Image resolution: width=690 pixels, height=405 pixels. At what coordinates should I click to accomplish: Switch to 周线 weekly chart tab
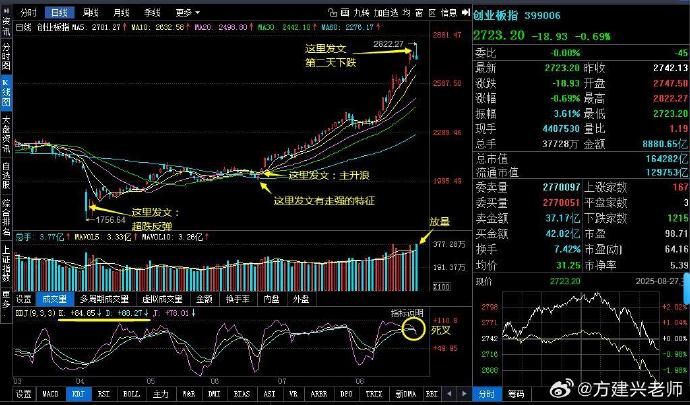(90, 12)
